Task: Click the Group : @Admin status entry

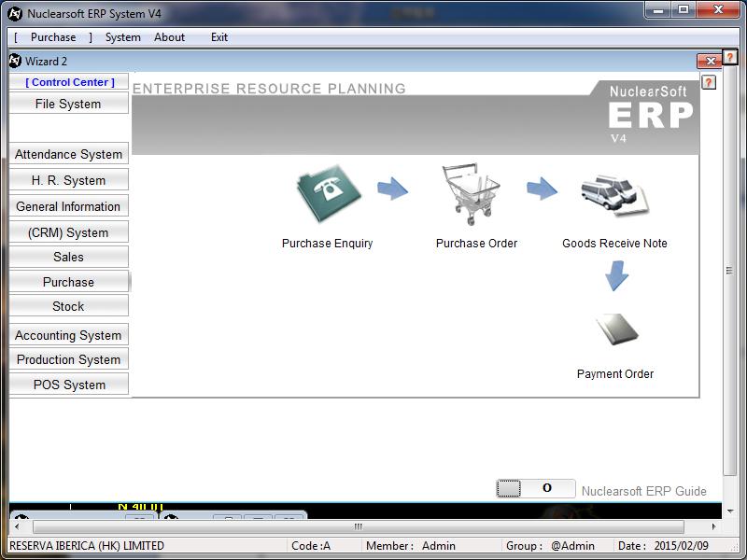Action: pos(550,546)
